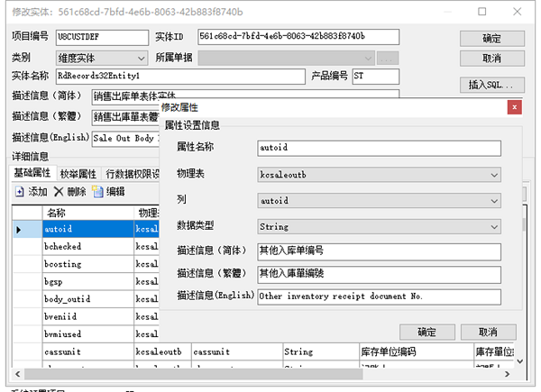This screenshot has height=392, width=541.
Task: Click the ... browse button beside 所属单据
Action: click(388, 59)
